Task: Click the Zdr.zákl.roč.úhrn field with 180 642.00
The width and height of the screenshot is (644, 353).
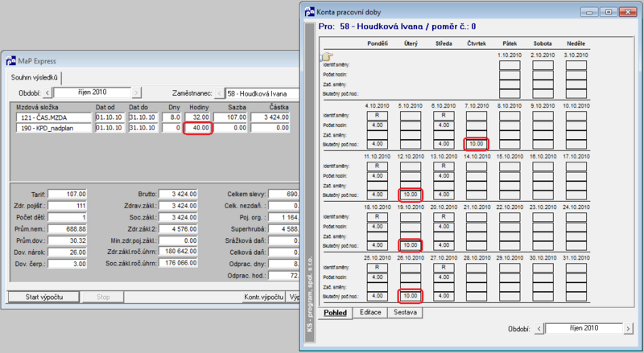Action: [178, 251]
